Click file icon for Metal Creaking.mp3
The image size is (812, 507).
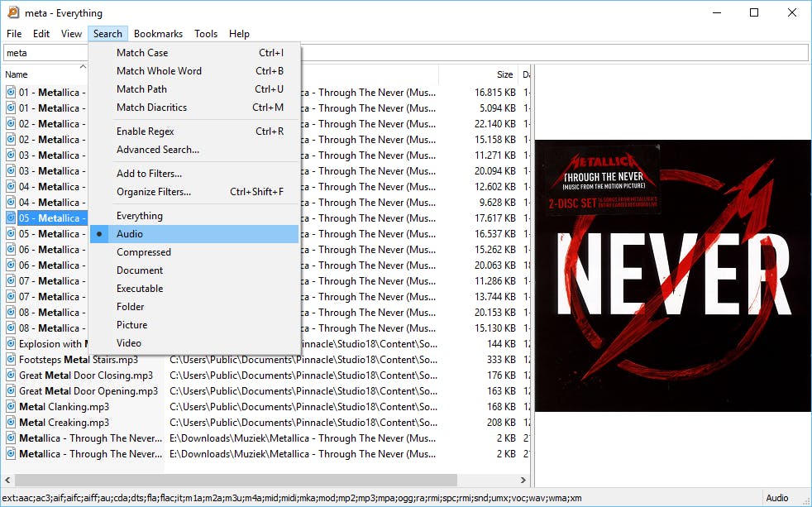click(11, 422)
